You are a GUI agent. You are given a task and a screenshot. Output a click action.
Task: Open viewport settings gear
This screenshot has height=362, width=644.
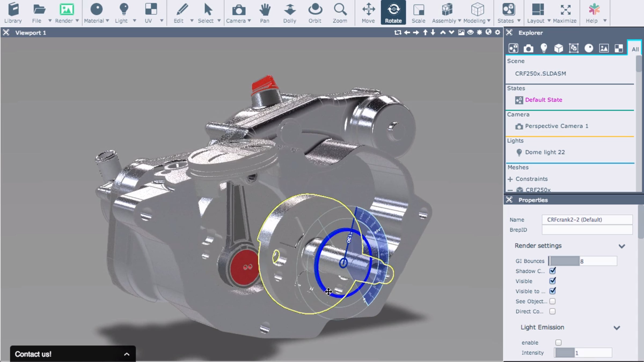[x=497, y=32]
